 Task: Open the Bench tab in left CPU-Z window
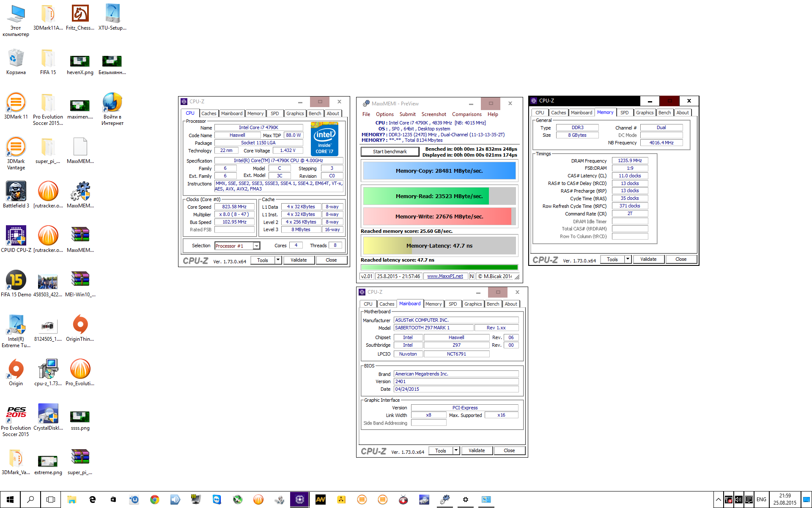tap(315, 113)
